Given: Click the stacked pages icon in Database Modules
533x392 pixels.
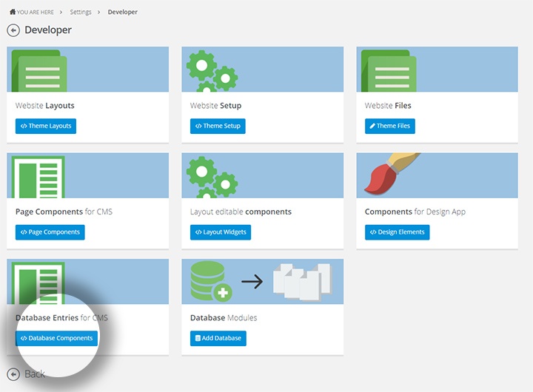Looking at the screenshot, I should coord(303,282).
